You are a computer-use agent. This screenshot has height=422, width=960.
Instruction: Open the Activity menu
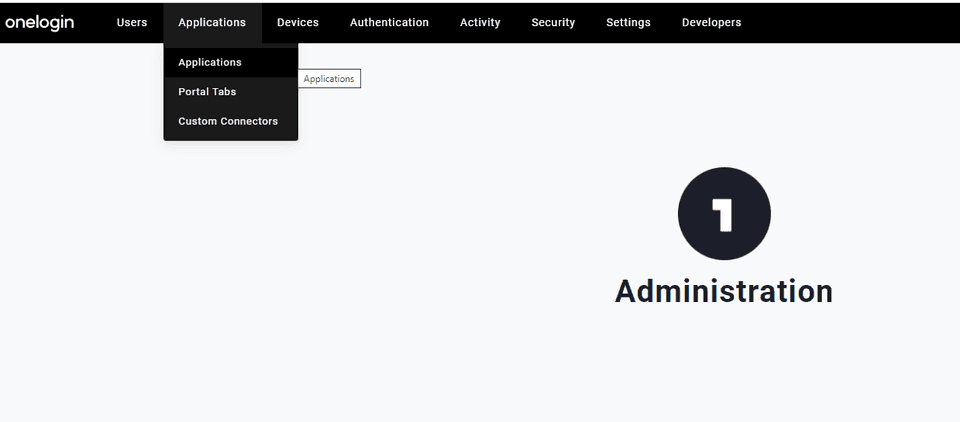(x=480, y=23)
